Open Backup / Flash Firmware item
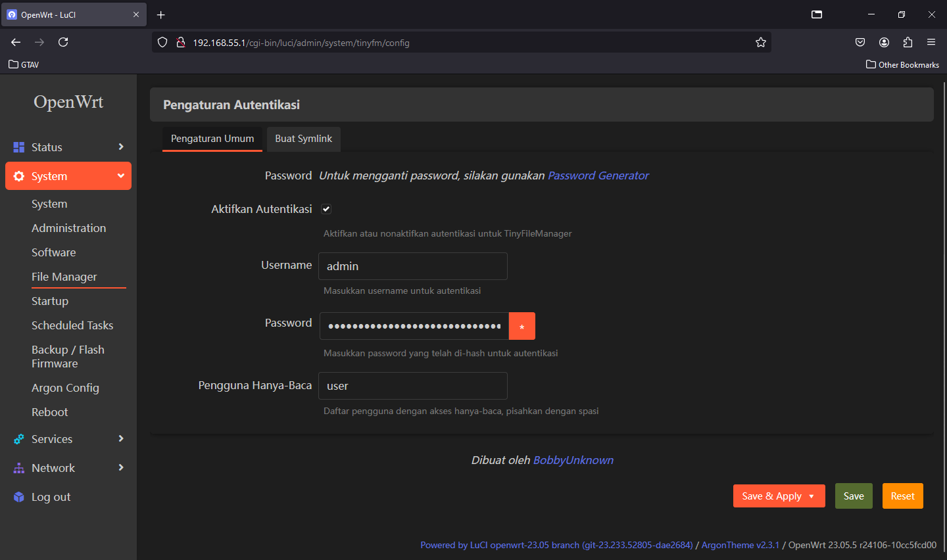Image resolution: width=947 pixels, height=560 pixels. 68,356
